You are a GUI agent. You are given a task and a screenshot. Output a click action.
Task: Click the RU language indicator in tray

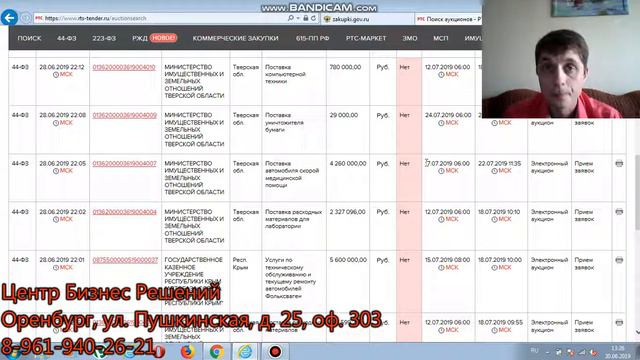(534, 351)
